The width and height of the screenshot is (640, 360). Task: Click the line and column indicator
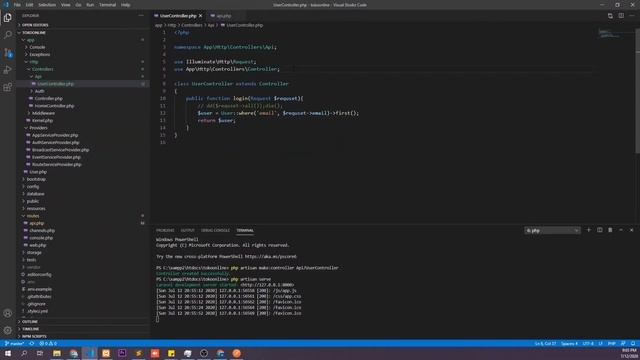pyautogui.click(x=545, y=344)
